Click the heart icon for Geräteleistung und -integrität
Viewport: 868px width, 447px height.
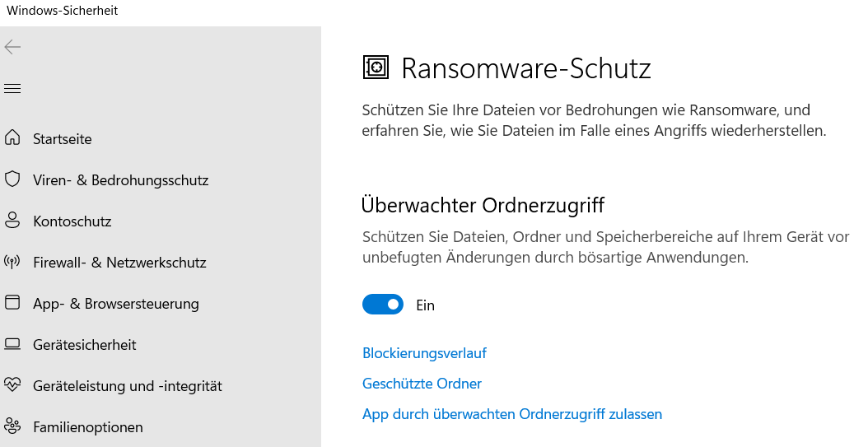(x=12, y=385)
